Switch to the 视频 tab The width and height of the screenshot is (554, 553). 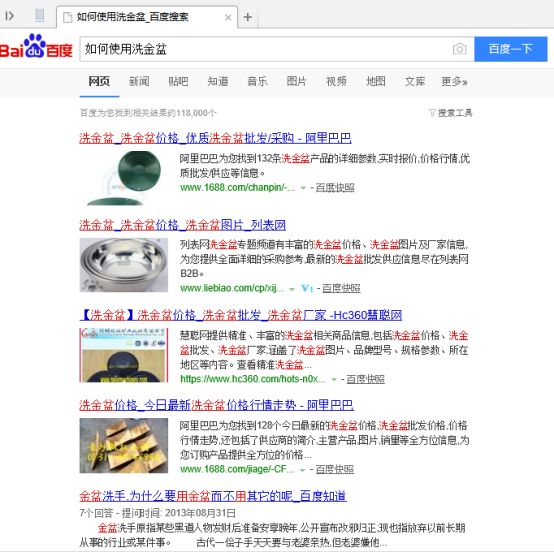click(x=336, y=81)
